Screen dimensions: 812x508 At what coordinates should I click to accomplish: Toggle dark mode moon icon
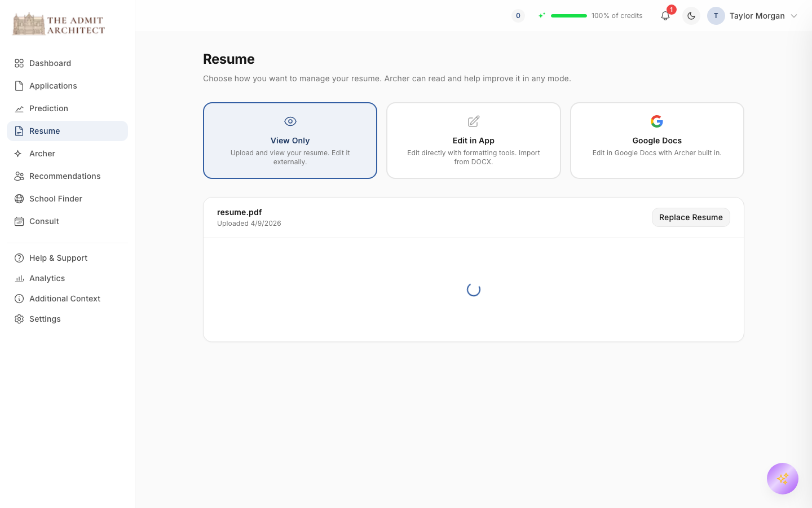691,16
